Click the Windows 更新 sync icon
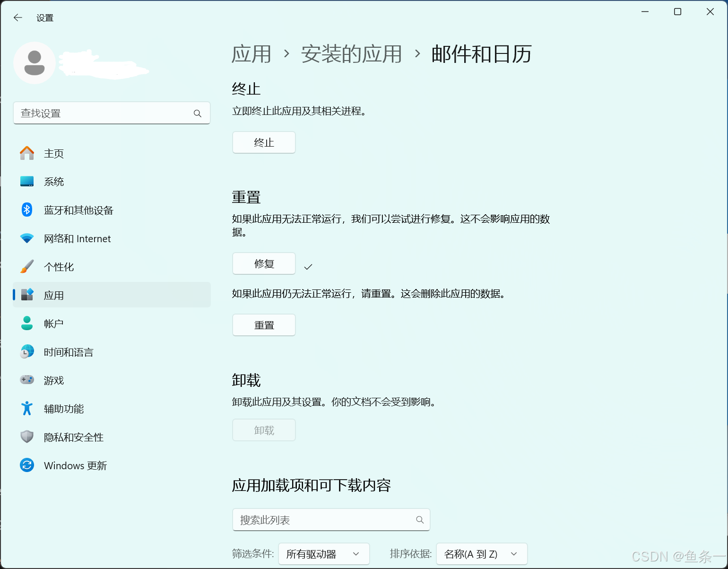Screen dimensions: 728x569 click(x=27, y=465)
